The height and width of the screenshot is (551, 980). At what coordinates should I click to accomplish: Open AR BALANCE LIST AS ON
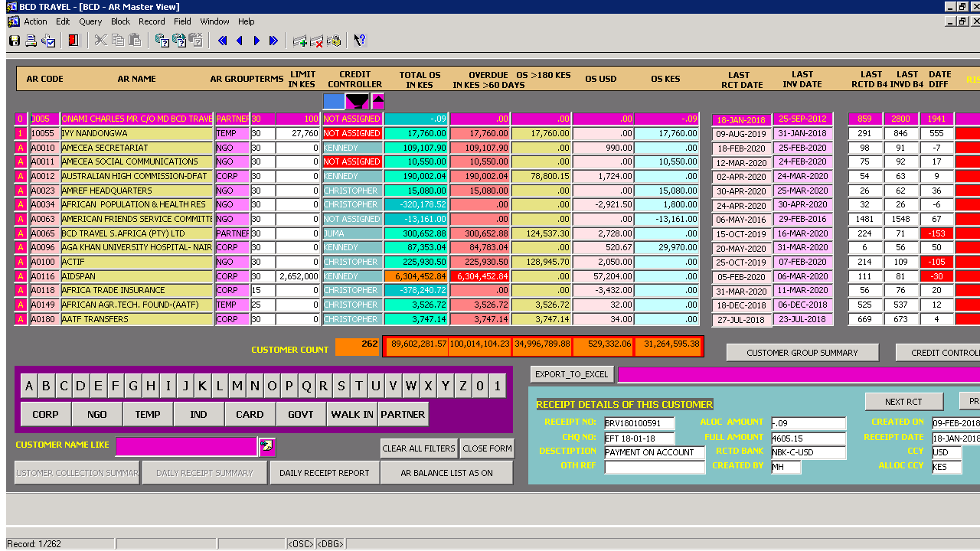point(446,473)
